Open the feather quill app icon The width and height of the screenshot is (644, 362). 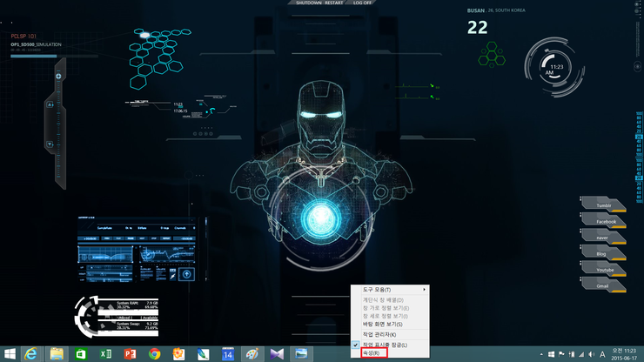[x=204, y=354]
